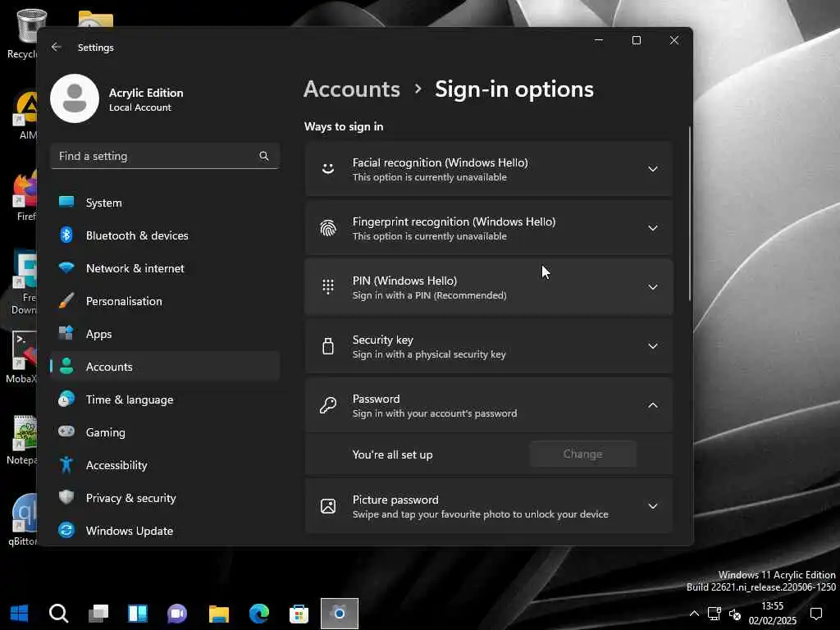The height and width of the screenshot is (630, 840).
Task: Expand Fingerprint recognition chevron
Action: tap(652, 228)
